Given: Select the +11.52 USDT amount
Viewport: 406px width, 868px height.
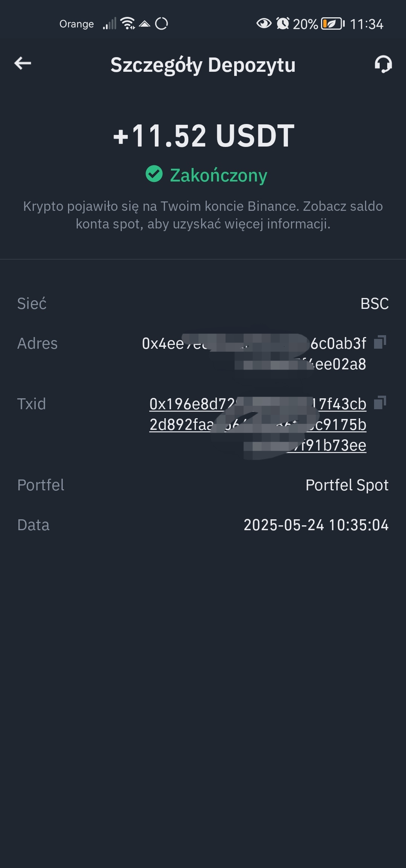Looking at the screenshot, I should (204, 136).
